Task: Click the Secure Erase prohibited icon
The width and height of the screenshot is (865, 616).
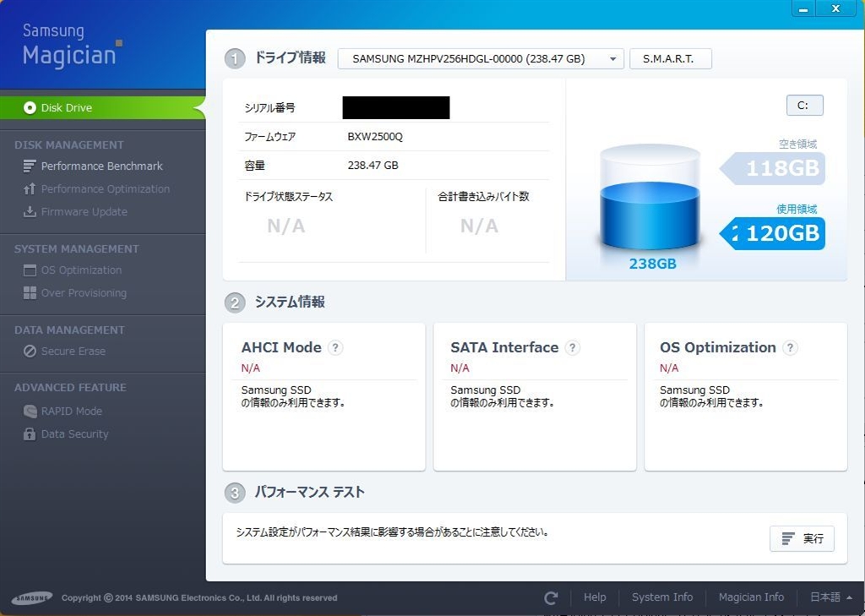Action: tap(30, 351)
